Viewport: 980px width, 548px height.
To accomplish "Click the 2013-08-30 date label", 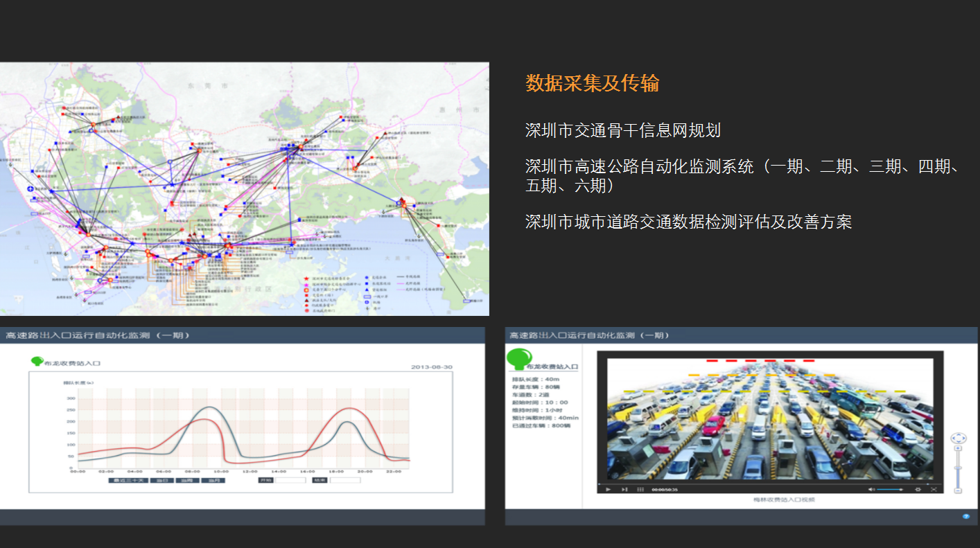I will coord(431,366).
